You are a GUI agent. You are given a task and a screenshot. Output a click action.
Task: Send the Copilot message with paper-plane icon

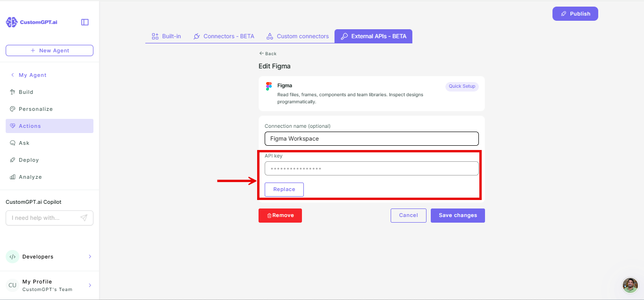coord(84,218)
